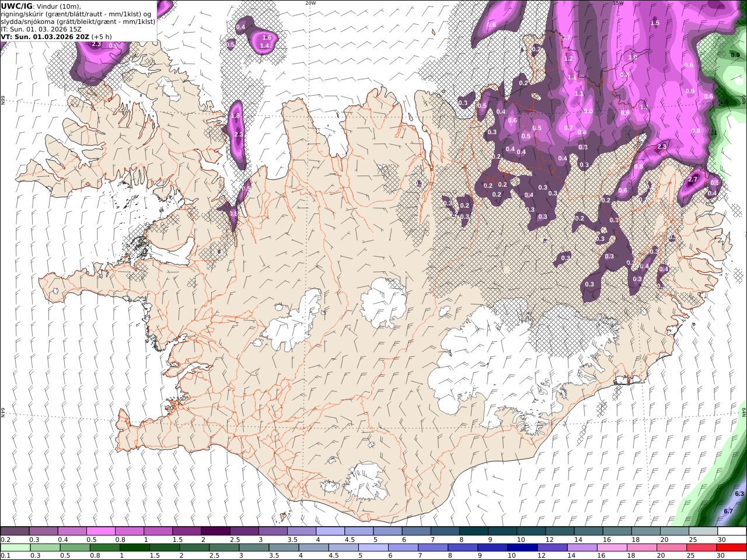The image size is (747, 560).
Task: Select the darkest purple upper swatch between 2 and 2.5
Action: coord(215,531)
